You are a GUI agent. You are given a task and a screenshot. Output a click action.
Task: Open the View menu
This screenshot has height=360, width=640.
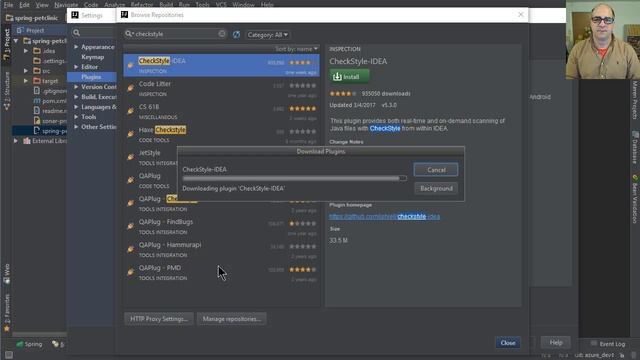point(42,4)
